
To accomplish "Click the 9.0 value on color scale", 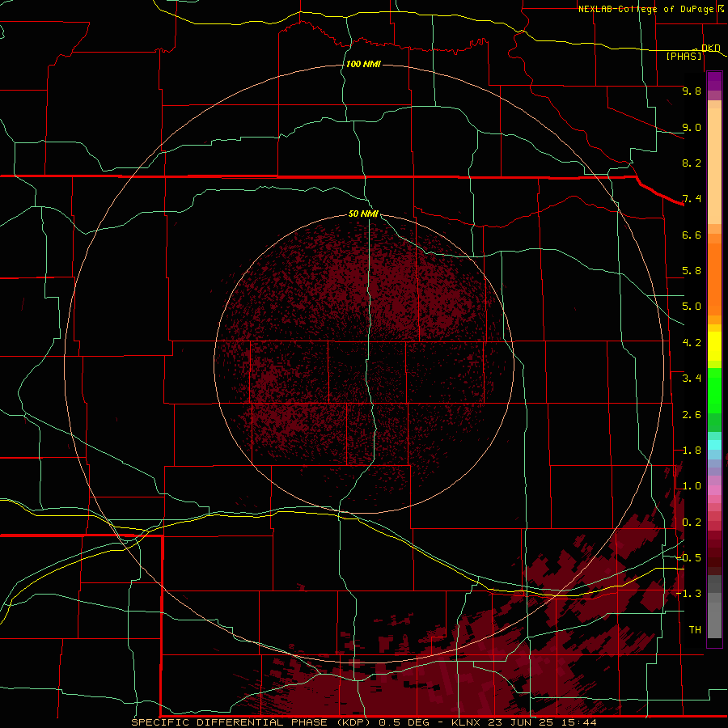I will [692, 127].
